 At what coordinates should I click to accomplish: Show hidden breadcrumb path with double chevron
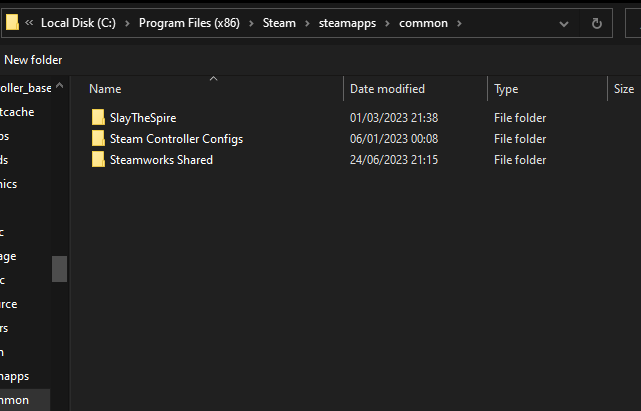[30, 23]
